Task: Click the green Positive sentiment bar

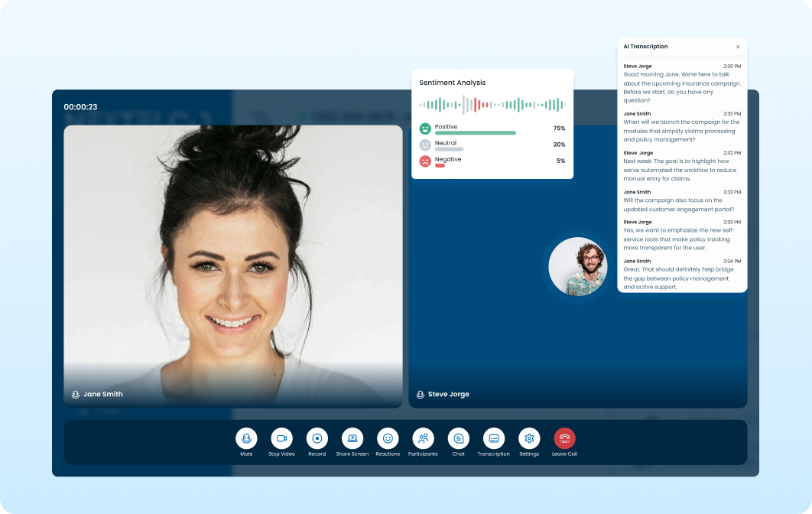Action: click(475, 133)
